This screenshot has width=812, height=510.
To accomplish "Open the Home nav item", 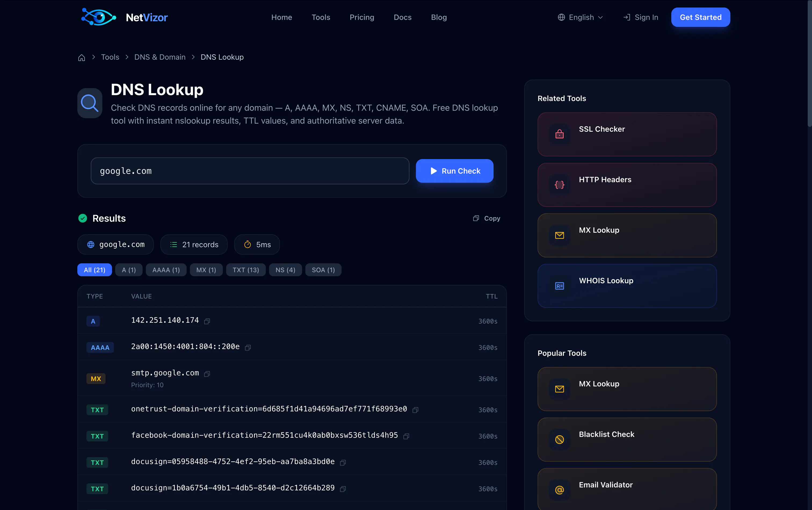I will [281, 17].
